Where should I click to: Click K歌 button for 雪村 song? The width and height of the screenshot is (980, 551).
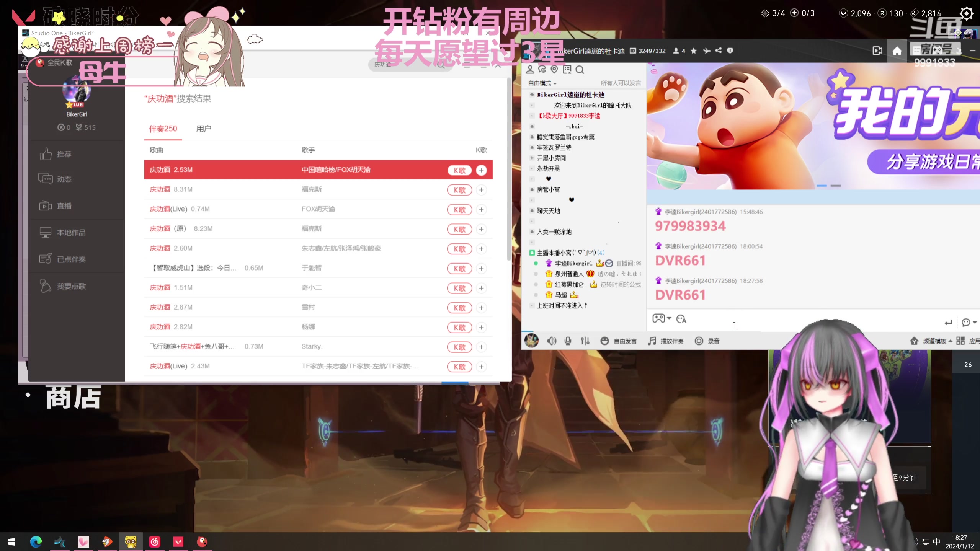pos(459,308)
